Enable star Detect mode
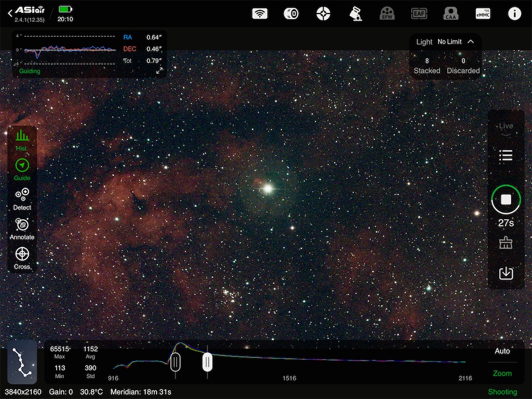 22,199
